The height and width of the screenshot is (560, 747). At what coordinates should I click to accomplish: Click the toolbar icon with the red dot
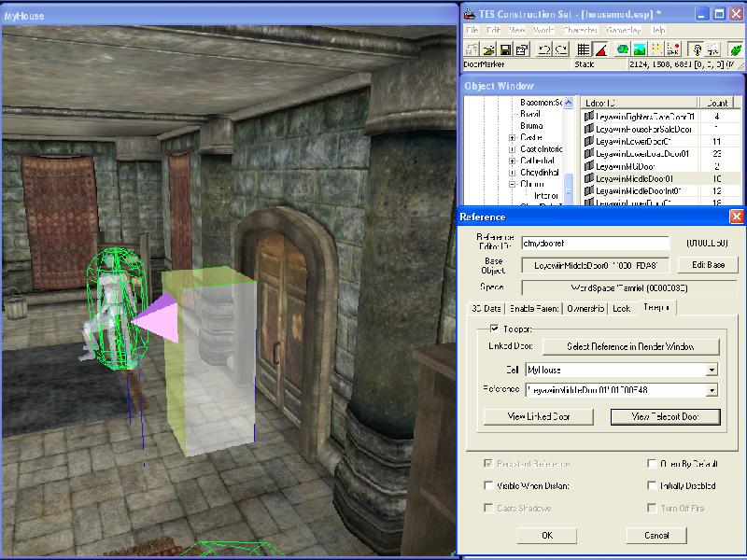coord(673,49)
